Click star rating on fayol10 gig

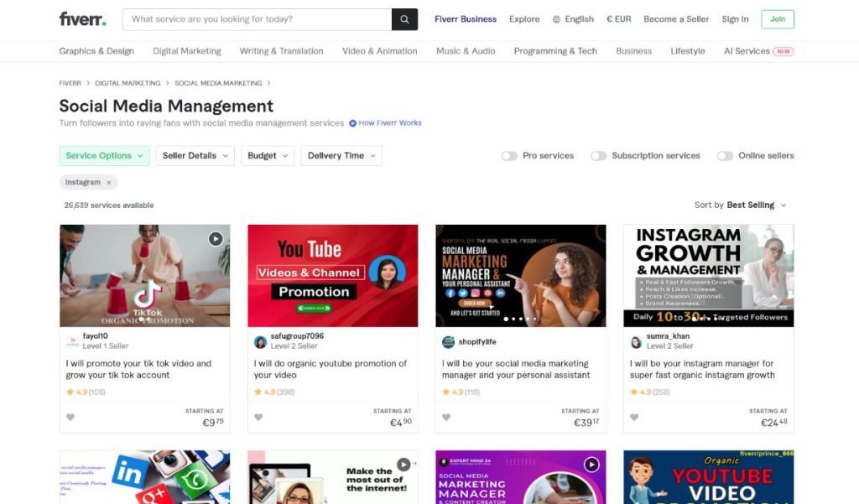click(86, 392)
